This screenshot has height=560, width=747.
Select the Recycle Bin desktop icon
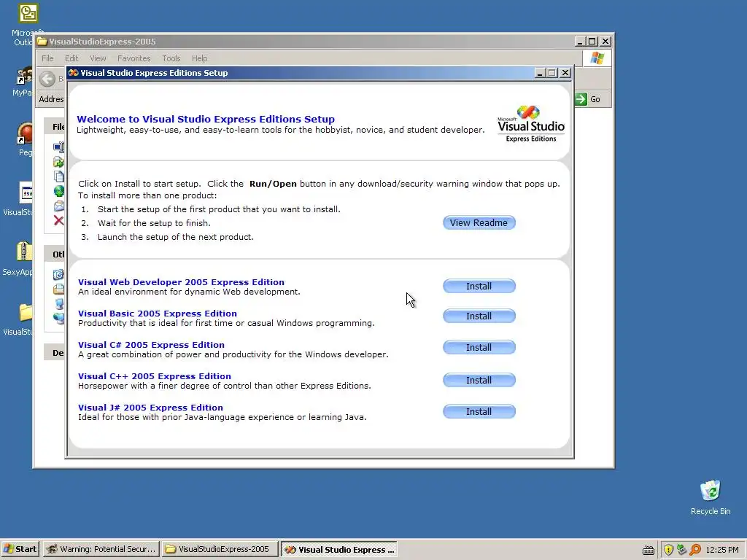[711, 491]
